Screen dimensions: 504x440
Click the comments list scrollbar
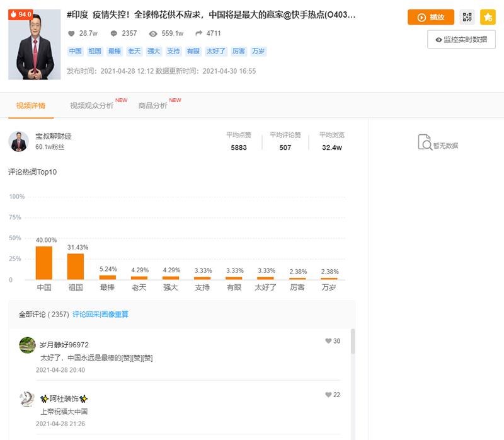[353, 344]
